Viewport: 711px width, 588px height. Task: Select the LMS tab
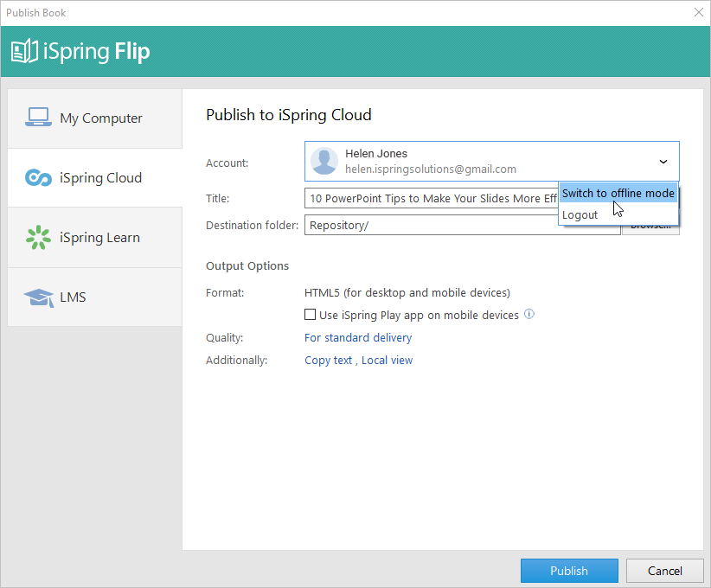click(95, 297)
